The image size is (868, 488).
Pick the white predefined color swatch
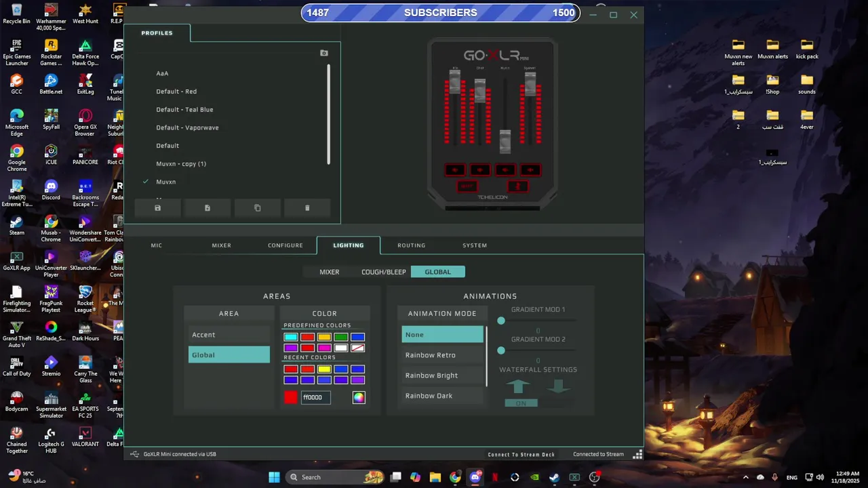tap(341, 348)
